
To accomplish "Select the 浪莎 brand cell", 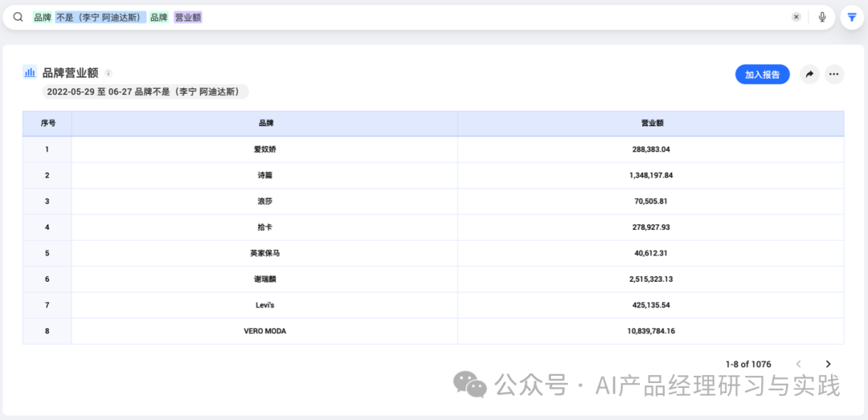I will coord(265,202).
